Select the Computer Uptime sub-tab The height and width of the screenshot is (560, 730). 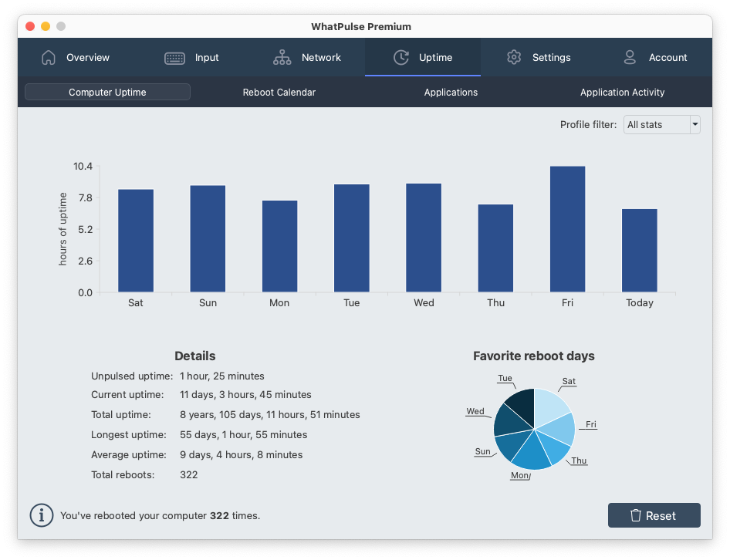pos(107,92)
